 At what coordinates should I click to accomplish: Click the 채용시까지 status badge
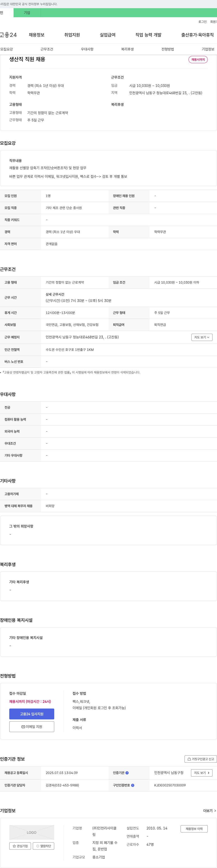coord(198,60)
